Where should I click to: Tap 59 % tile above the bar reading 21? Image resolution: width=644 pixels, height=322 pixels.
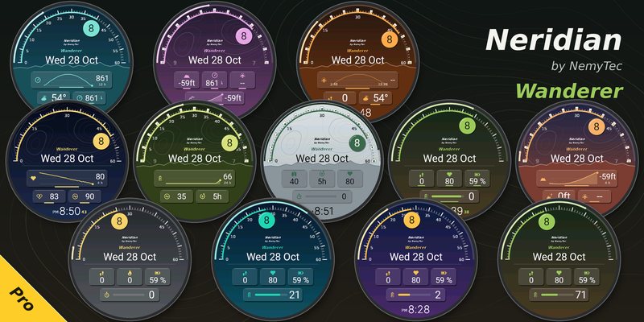pos(300,277)
